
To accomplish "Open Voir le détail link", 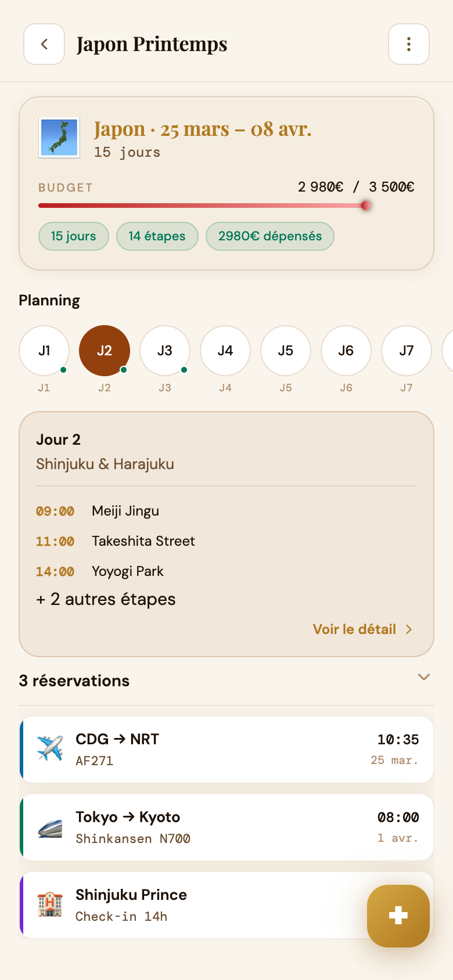I will (354, 629).
